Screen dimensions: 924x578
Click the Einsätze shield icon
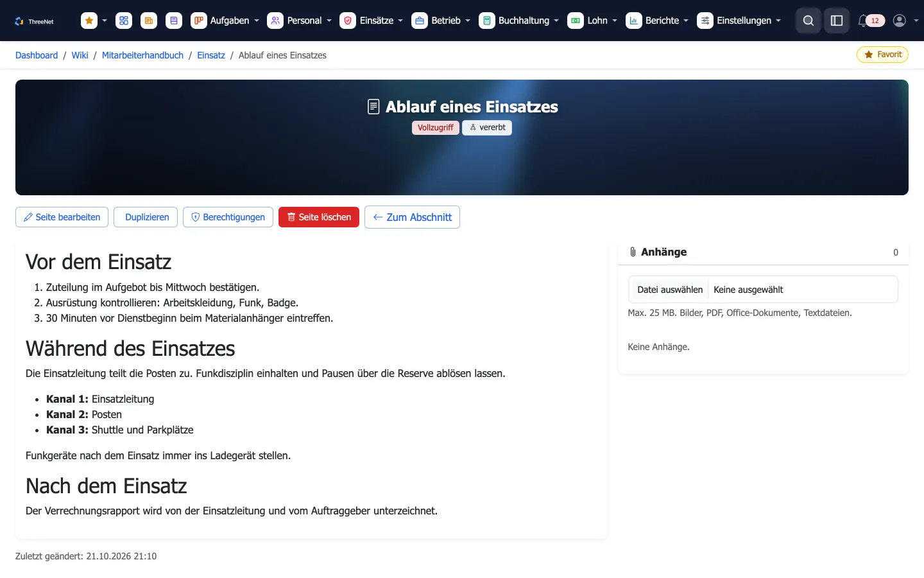348,21
